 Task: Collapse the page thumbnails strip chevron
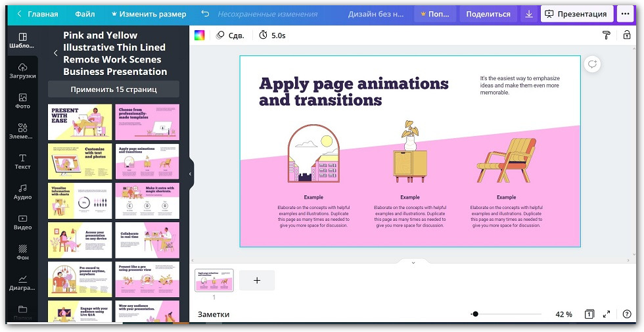tap(413, 262)
